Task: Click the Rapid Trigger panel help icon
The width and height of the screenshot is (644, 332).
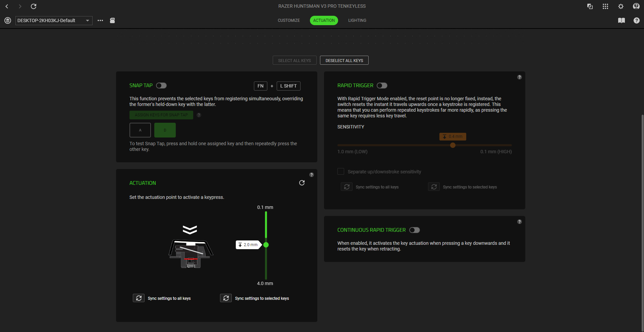Action: (x=519, y=77)
